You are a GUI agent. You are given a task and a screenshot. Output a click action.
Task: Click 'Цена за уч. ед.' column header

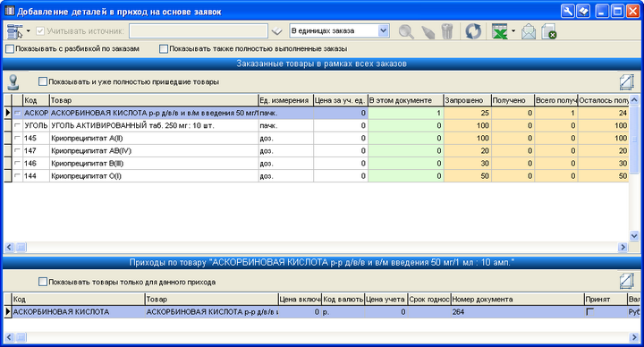click(x=341, y=100)
